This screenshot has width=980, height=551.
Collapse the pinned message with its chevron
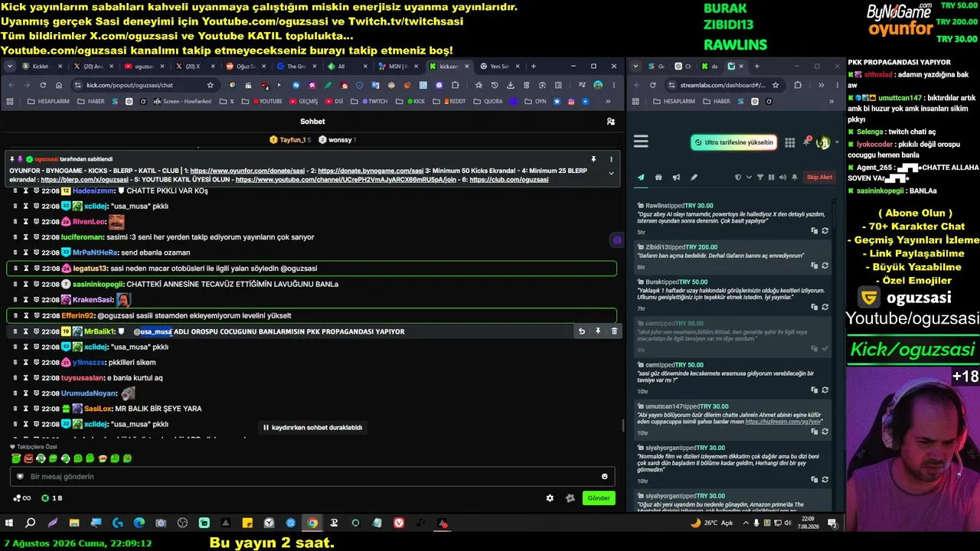[x=611, y=174]
